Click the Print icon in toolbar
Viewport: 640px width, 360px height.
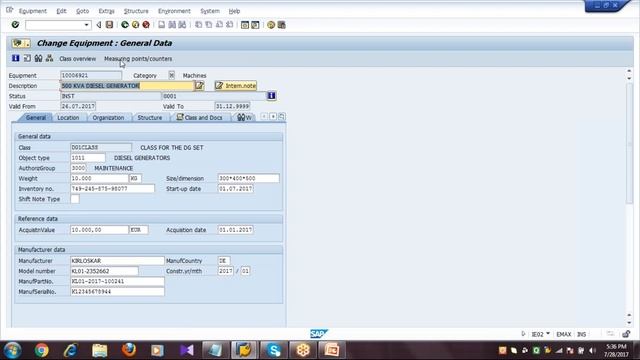162,25
